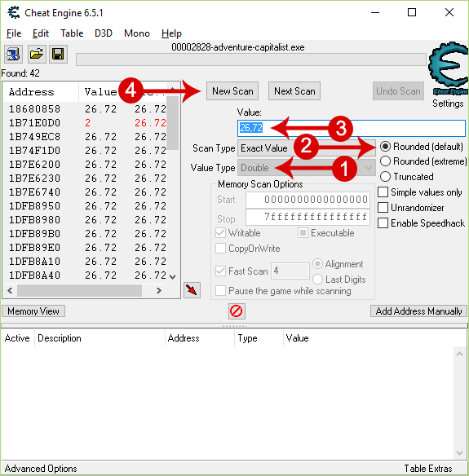Click results list scroll right arrow
The height and width of the screenshot is (476, 469).
(158, 290)
